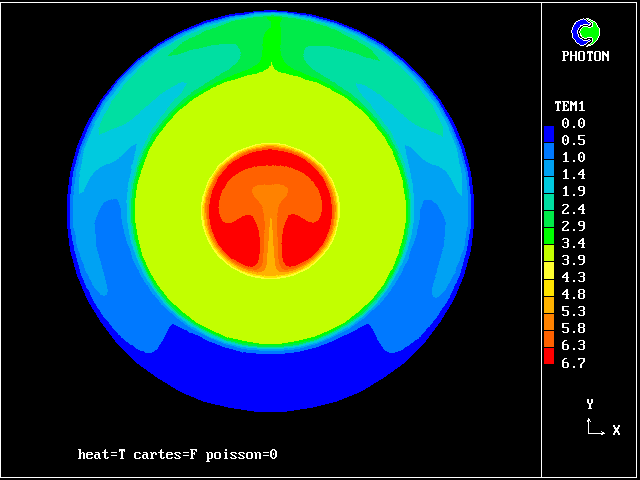The height and width of the screenshot is (480, 640).
Task: Click the X axis label
Action: (616, 431)
